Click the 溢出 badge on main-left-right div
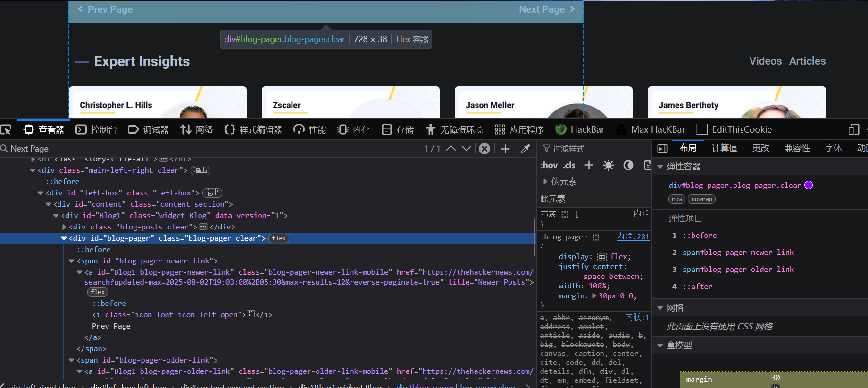868x388 pixels. pyautogui.click(x=200, y=170)
